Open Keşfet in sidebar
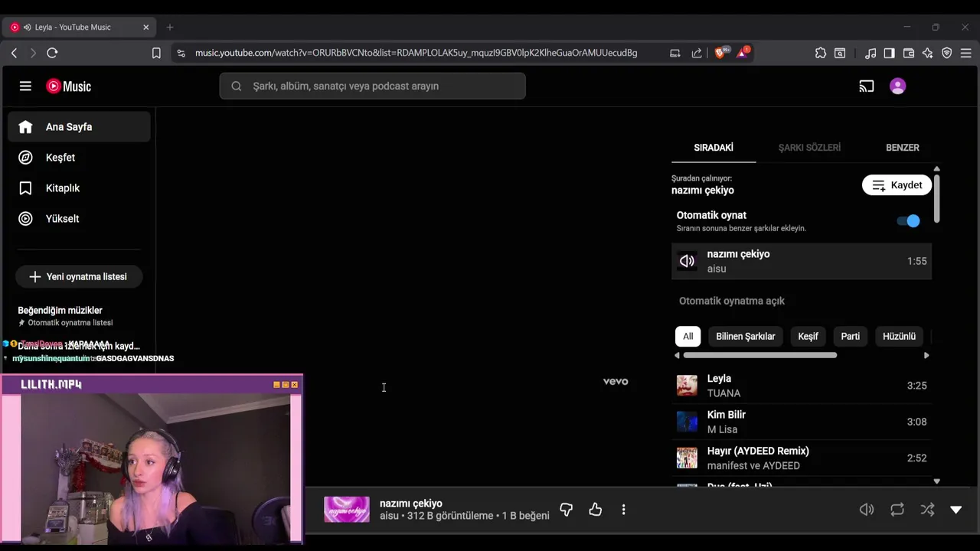The height and width of the screenshot is (551, 980). coord(80,158)
